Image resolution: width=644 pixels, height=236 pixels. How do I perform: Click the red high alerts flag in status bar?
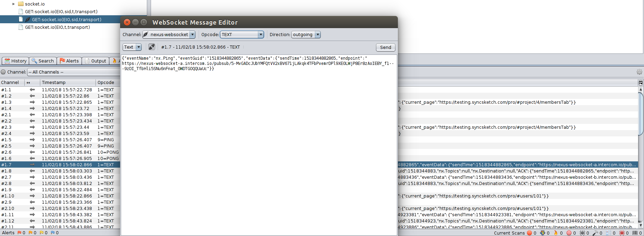pos(19,233)
